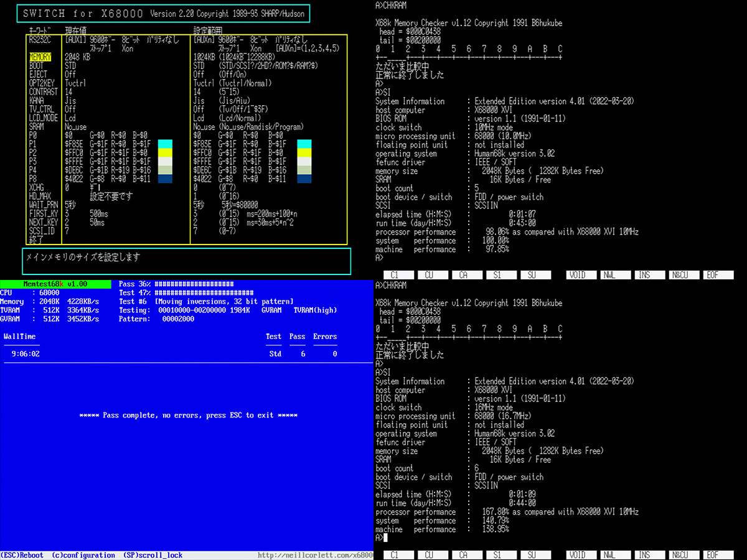Click (SP)scroll_lock in Memtest68k footer
The image size is (747, 560).
153,555
